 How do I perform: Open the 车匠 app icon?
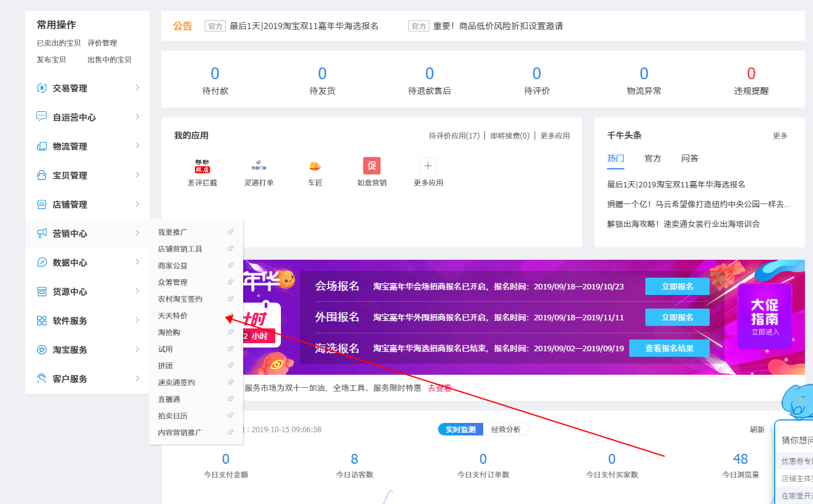click(x=315, y=166)
